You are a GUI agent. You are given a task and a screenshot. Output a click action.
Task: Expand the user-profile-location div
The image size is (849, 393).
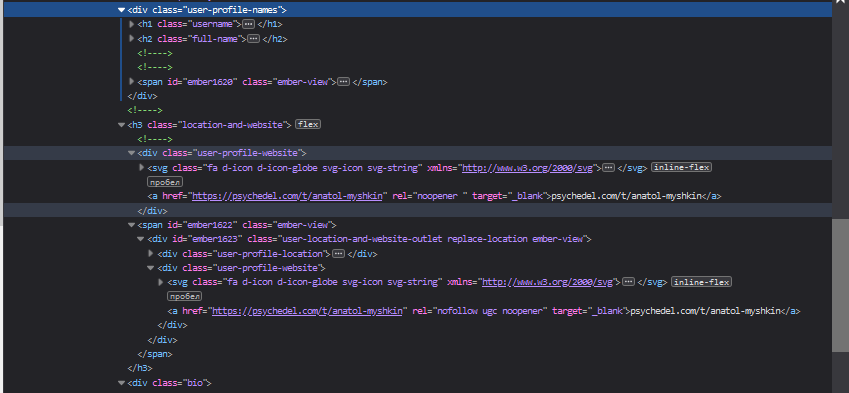[x=151, y=253]
